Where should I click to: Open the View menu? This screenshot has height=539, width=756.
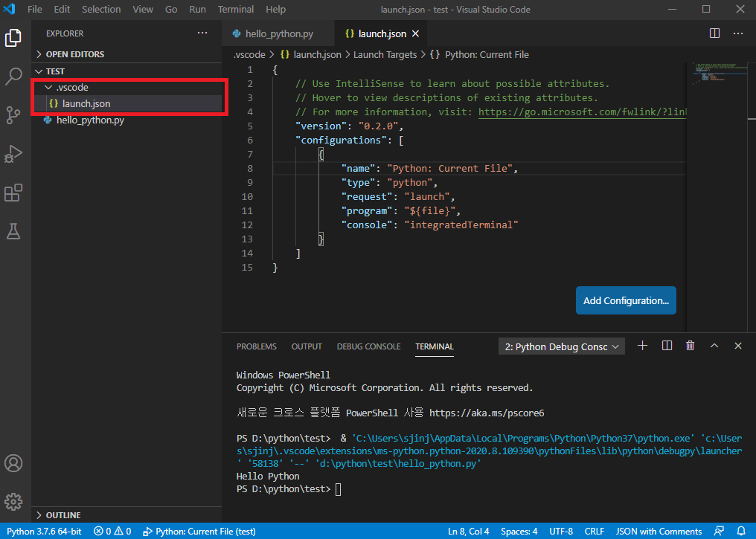coord(143,9)
